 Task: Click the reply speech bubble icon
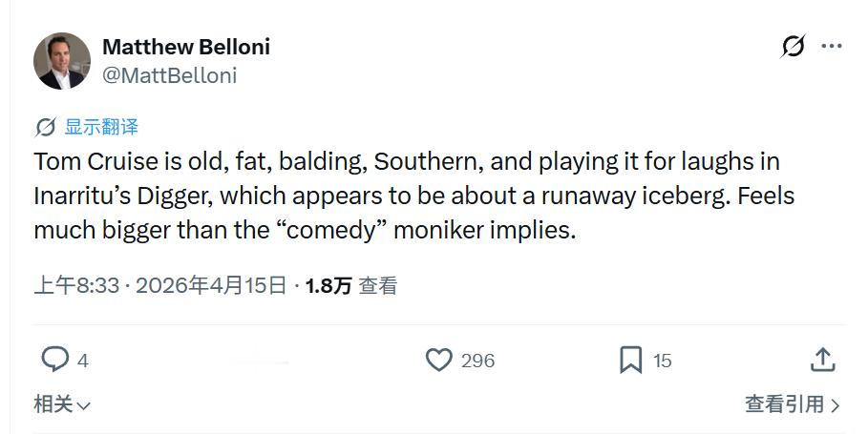(55, 360)
